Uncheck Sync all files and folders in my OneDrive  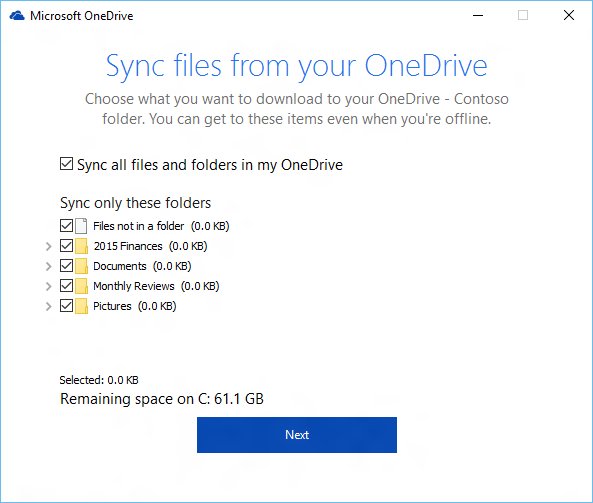coord(66,164)
